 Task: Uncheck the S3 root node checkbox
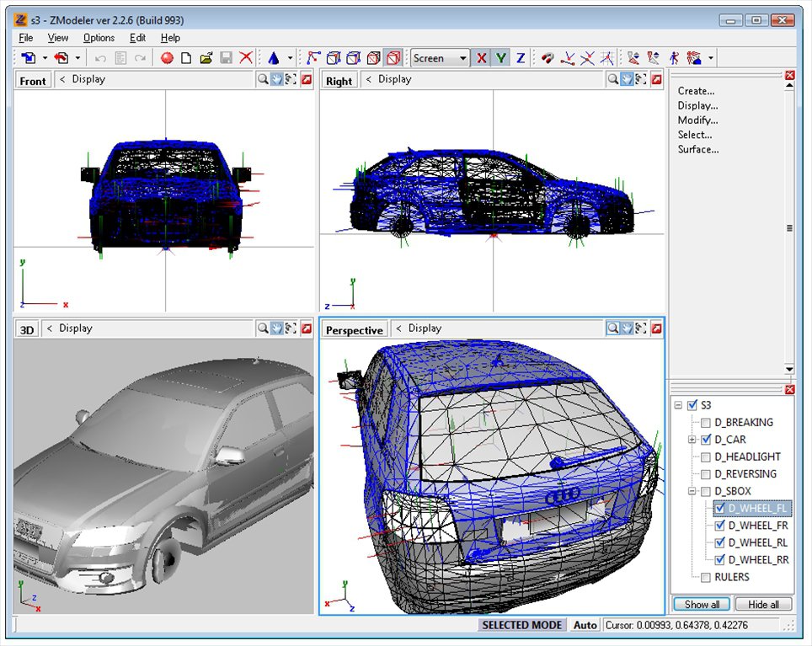click(692, 405)
